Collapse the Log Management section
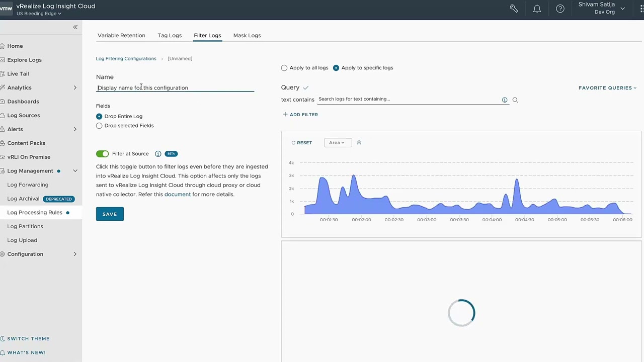The image size is (644, 362). [x=75, y=171]
